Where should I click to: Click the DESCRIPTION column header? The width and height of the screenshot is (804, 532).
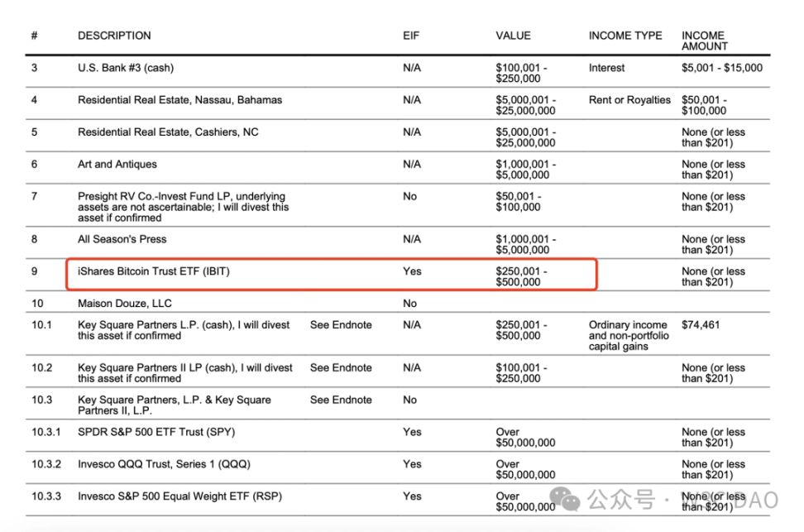tap(114, 36)
